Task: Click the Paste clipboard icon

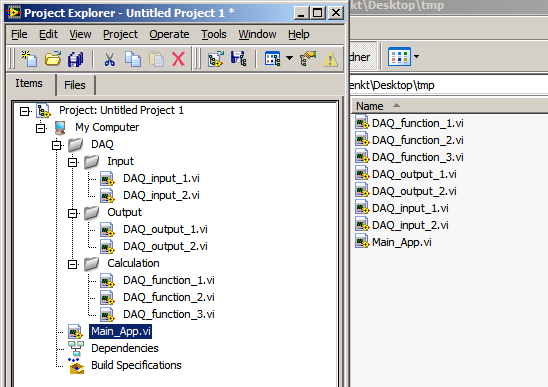Action: pos(156,59)
